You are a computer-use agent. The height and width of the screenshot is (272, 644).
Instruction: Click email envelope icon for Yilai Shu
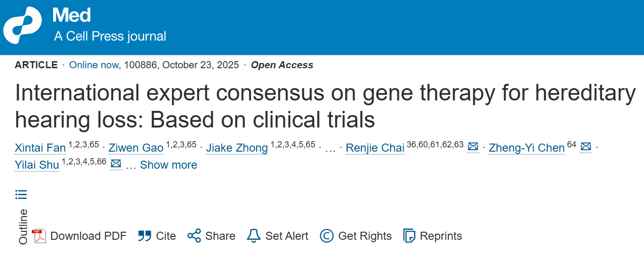click(x=116, y=164)
